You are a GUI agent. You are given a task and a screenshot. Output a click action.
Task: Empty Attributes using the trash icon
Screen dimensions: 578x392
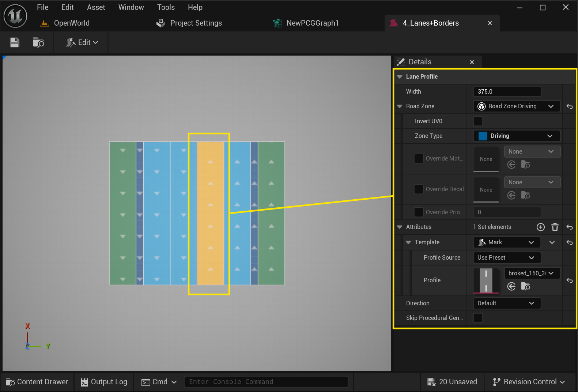(555, 227)
